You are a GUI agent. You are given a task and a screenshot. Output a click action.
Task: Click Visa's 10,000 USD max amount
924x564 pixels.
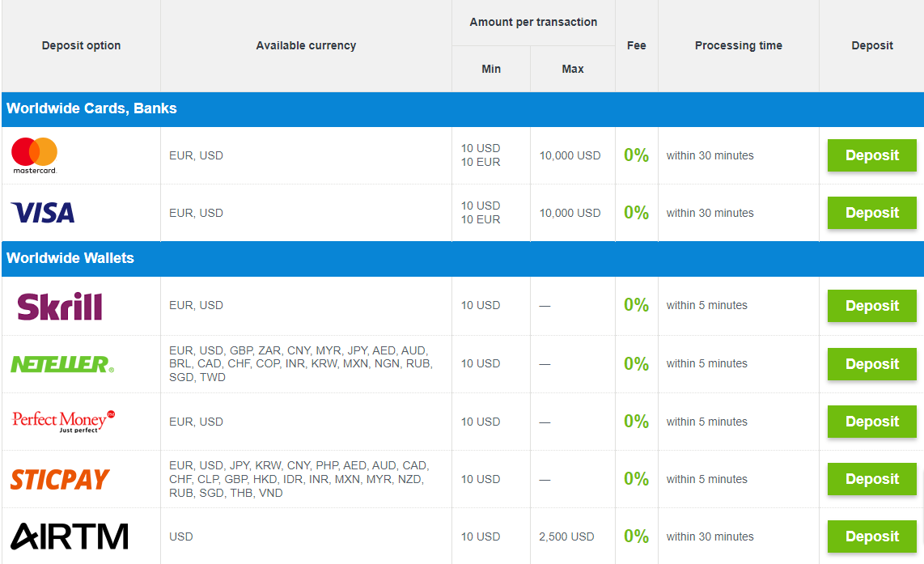[570, 213]
